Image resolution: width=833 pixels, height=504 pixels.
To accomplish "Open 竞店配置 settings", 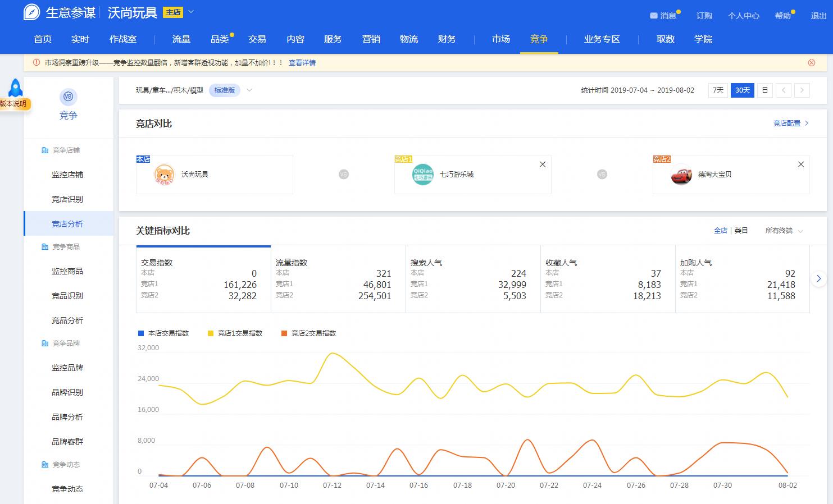I will 788,123.
